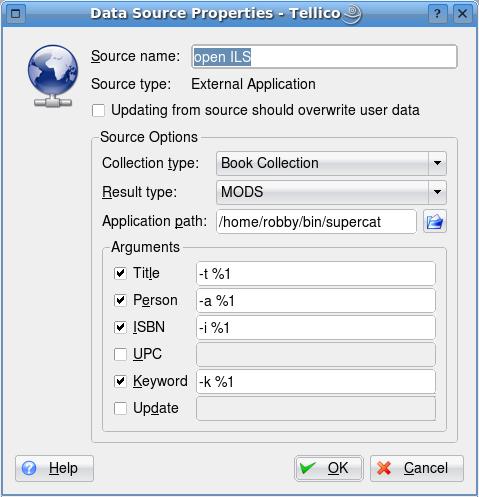This screenshot has width=479, height=497.
Task: Enable the Update argument checkbox
Action: click(x=120, y=408)
